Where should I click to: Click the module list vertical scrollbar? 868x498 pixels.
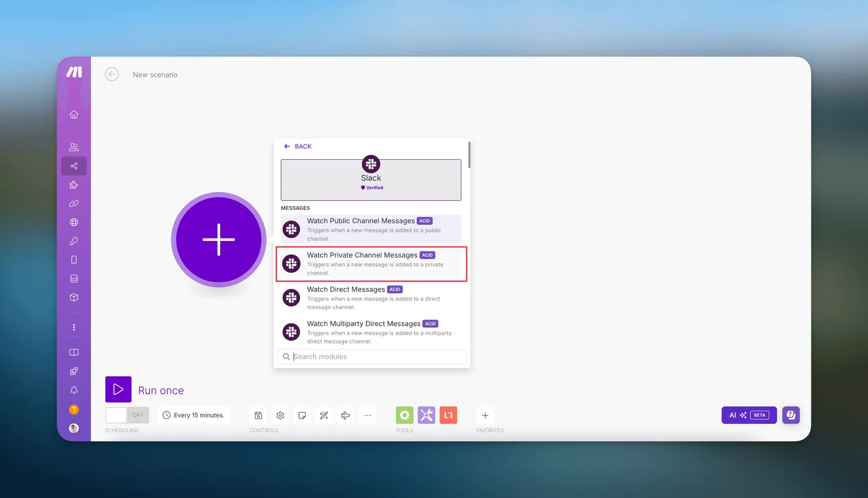[x=469, y=155]
